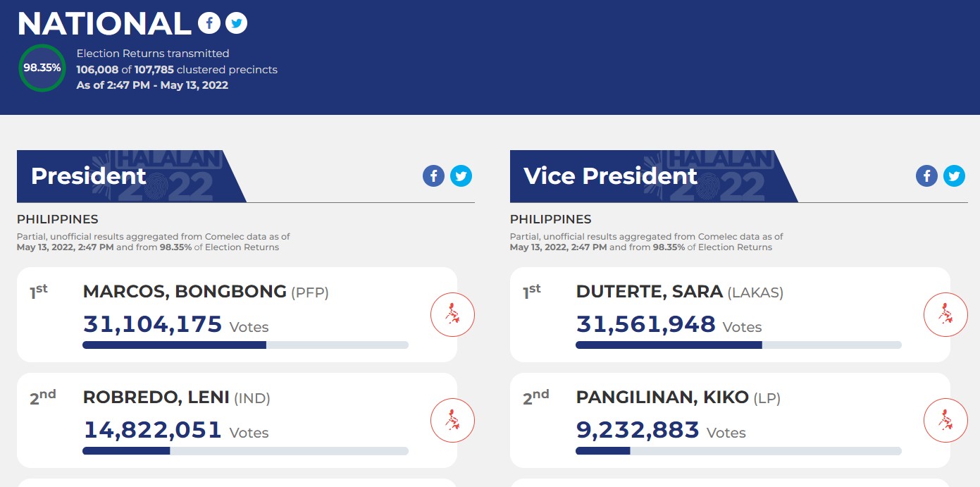Open map breakdown for Marcos, Bongbong

(x=452, y=314)
